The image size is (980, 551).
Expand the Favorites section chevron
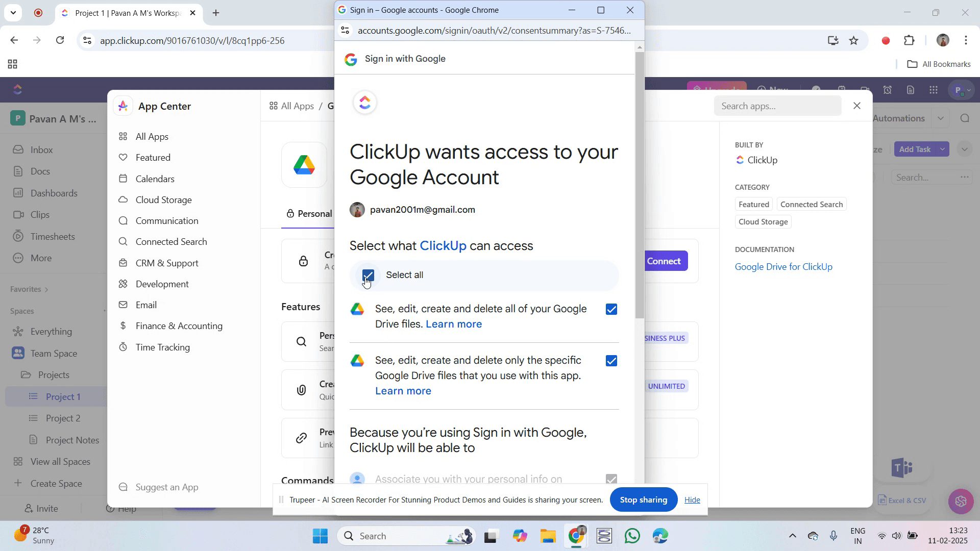(46, 290)
